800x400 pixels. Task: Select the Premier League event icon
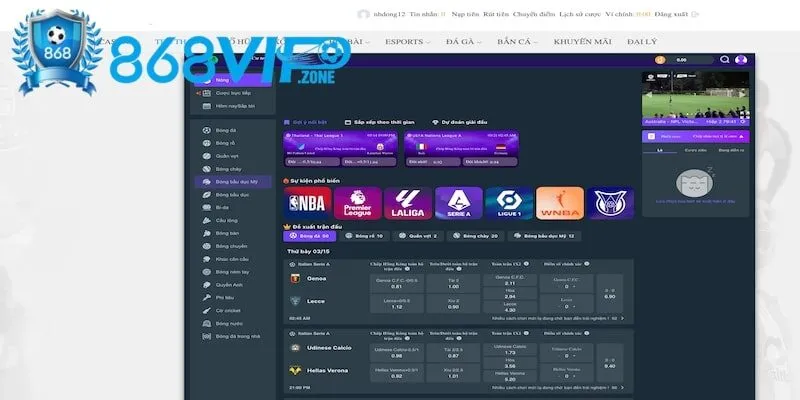(x=357, y=203)
